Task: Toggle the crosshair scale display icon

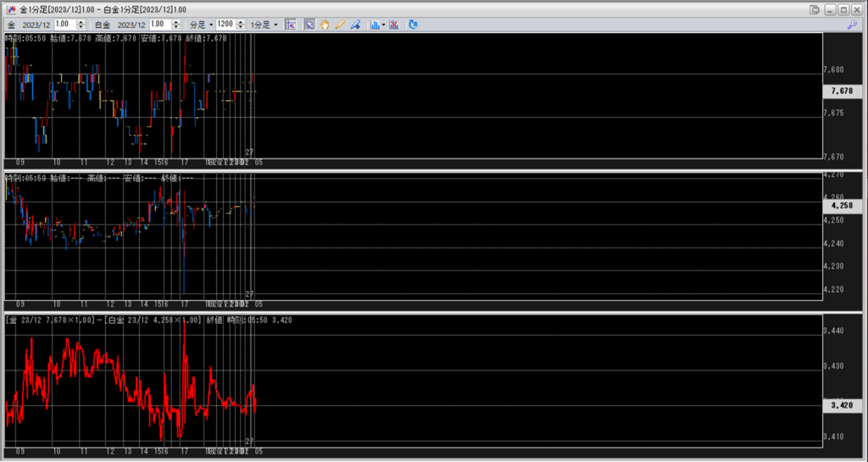Action: coord(291,25)
